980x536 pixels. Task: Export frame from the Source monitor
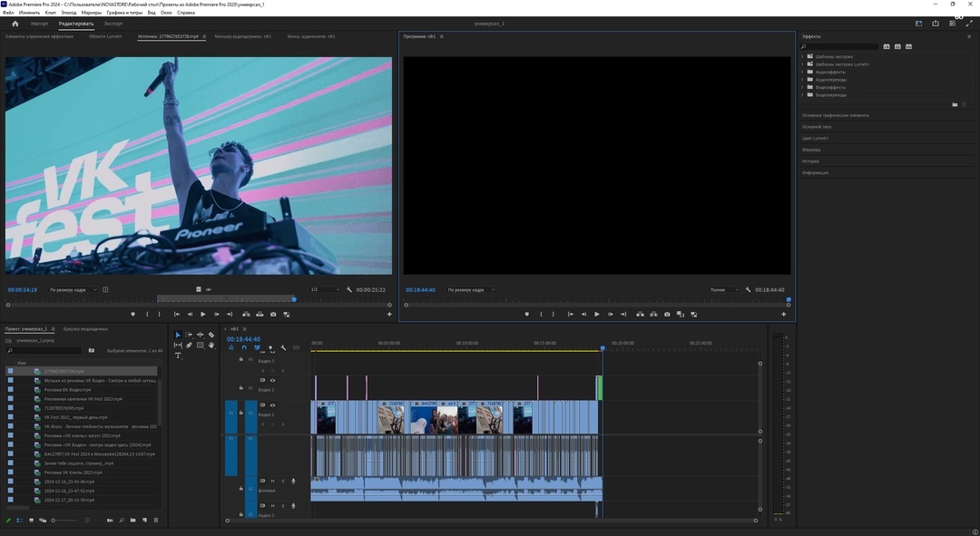pos(273,314)
